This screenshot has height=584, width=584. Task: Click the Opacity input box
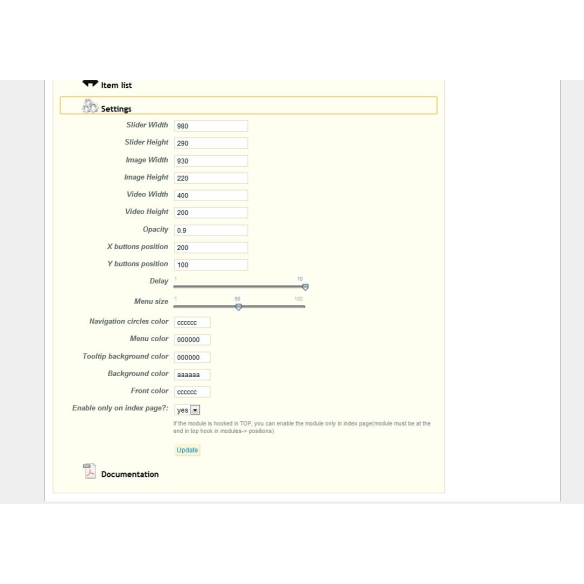pyautogui.click(x=211, y=230)
